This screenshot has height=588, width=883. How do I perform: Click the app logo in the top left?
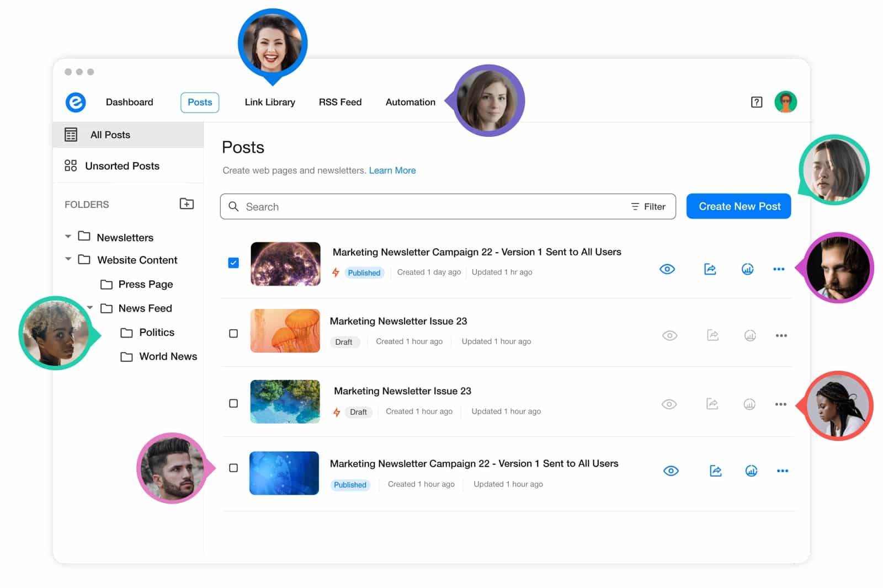pos(76,102)
